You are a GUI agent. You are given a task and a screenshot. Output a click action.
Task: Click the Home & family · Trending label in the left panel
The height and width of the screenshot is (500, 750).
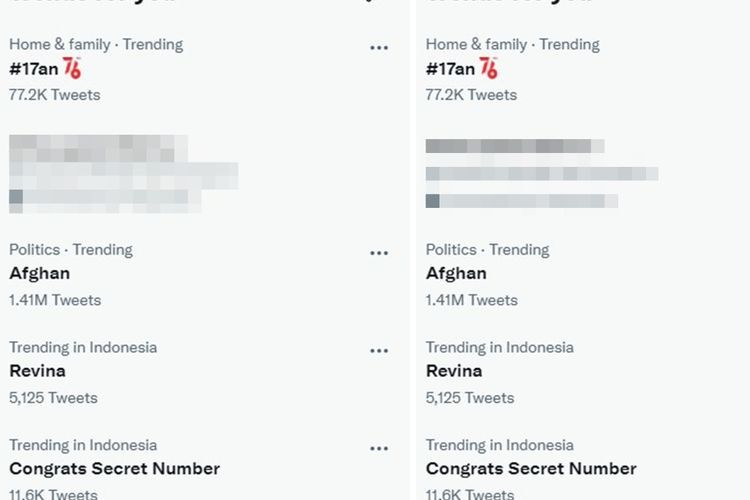point(96,44)
